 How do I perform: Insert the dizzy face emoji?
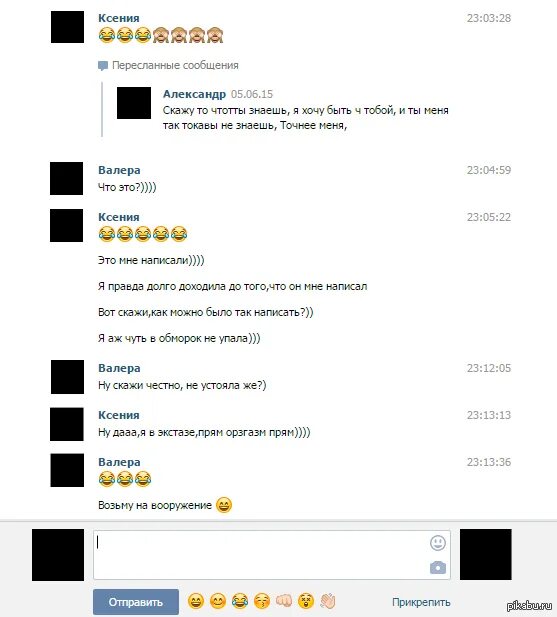click(x=306, y=601)
